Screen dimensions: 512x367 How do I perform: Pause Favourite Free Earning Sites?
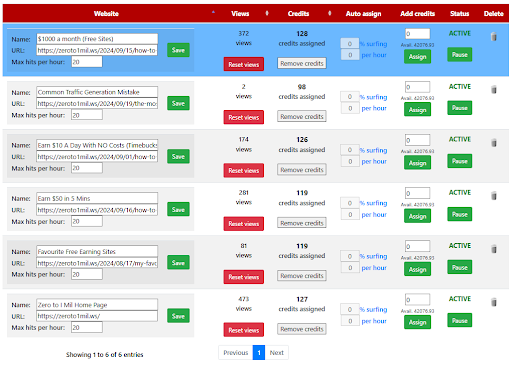pyautogui.click(x=459, y=267)
